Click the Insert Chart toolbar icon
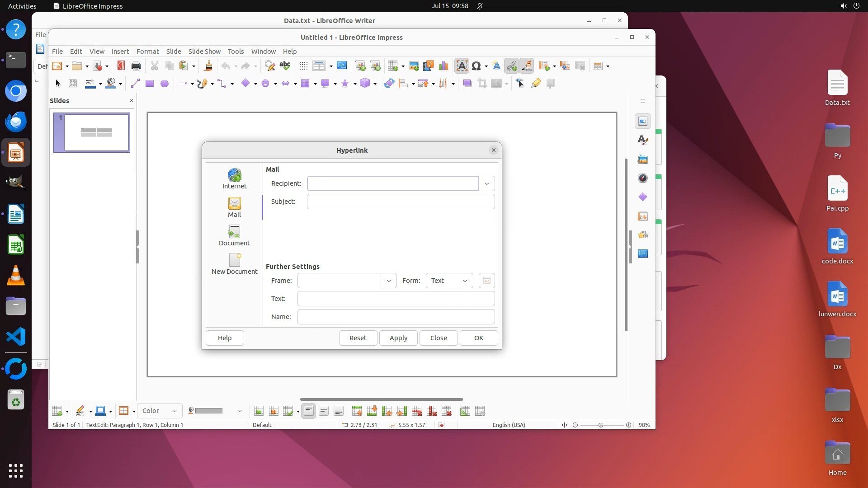 pos(443,66)
